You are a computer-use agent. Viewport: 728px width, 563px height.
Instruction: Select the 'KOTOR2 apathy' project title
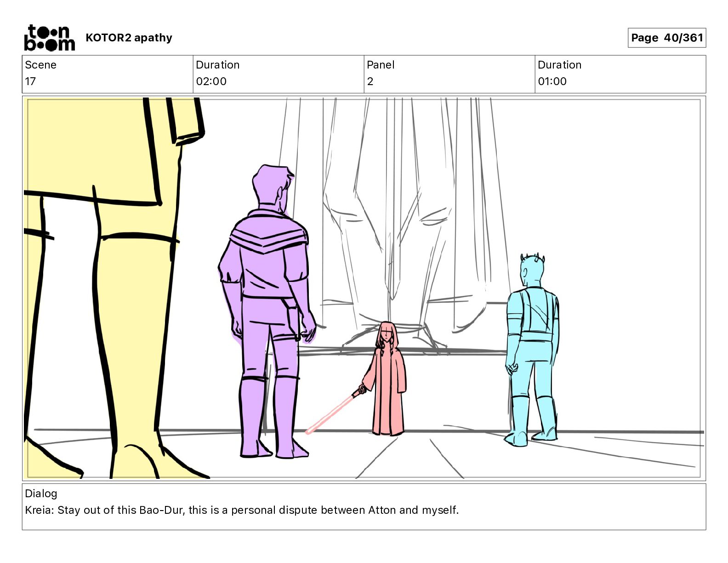click(x=129, y=38)
